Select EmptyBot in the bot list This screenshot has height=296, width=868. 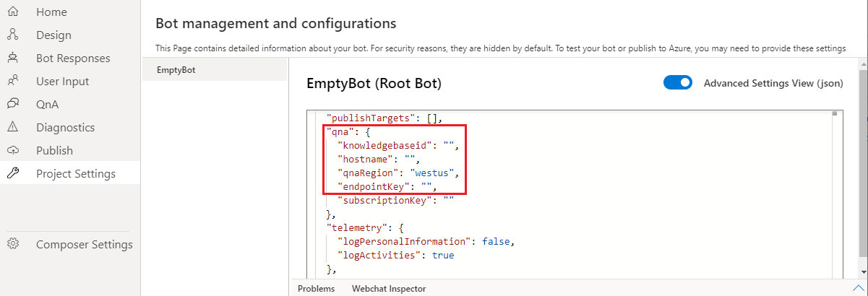coord(215,70)
